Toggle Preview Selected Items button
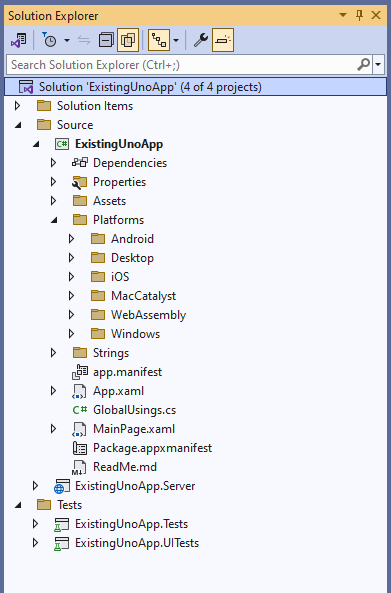 [223, 40]
